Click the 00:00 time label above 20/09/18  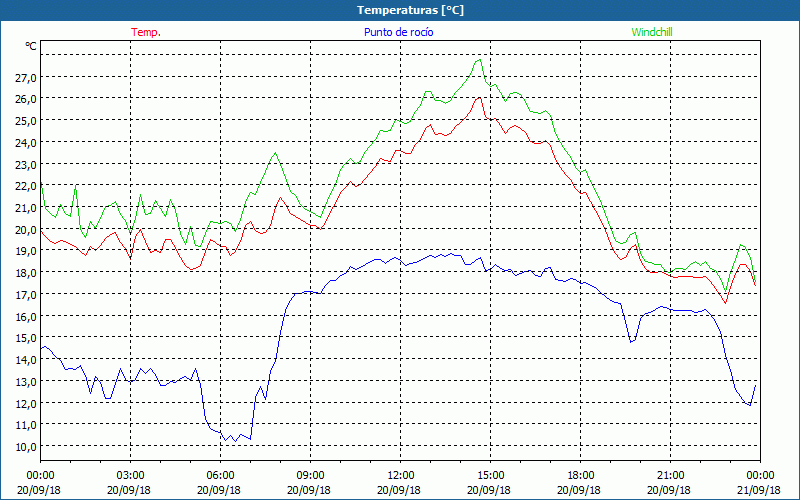(40, 476)
